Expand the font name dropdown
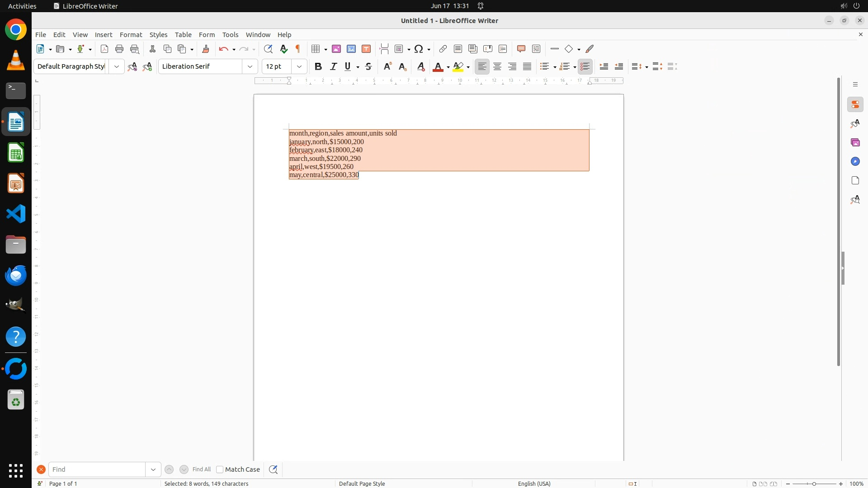 pyautogui.click(x=250, y=66)
